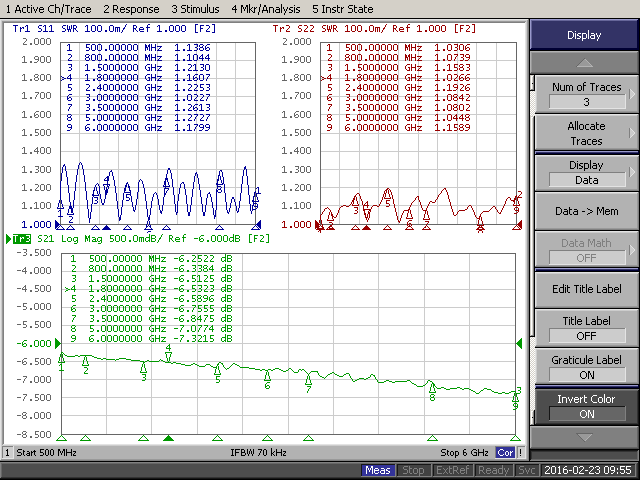Click Data -> Mem softkey
Image resolution: width=640 pixels, height=480 pixels.
(x=586, y=211)
